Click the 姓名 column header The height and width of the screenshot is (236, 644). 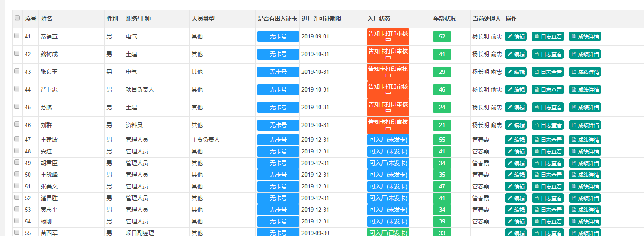pyautogui.click(x=47, y=19)
